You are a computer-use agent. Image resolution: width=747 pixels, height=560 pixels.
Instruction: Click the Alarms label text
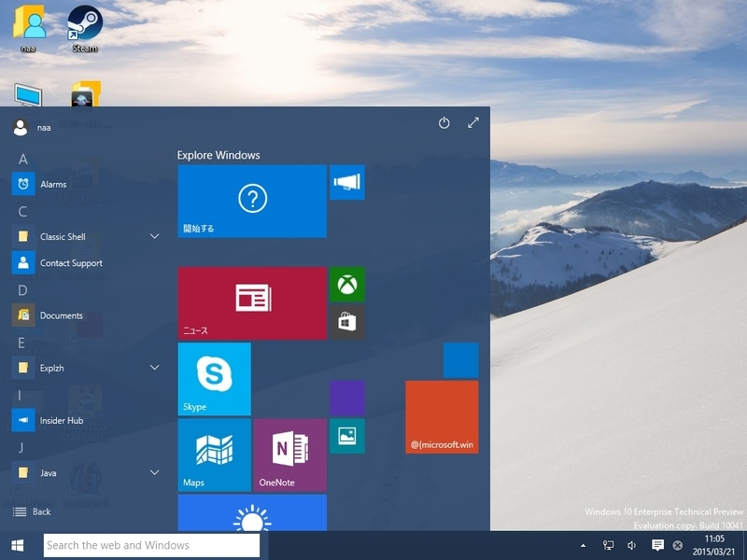tap(53, 184)
